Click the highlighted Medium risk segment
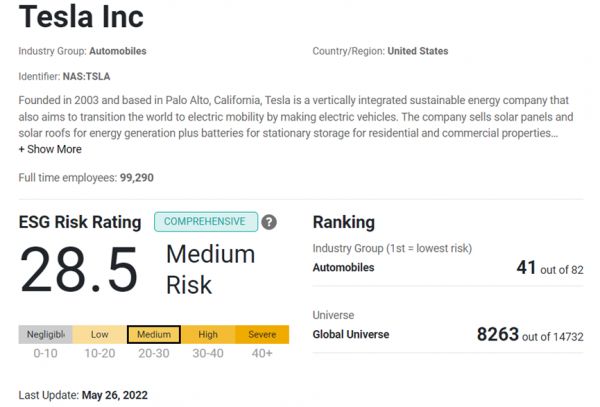600x407 pixels. 154,334
